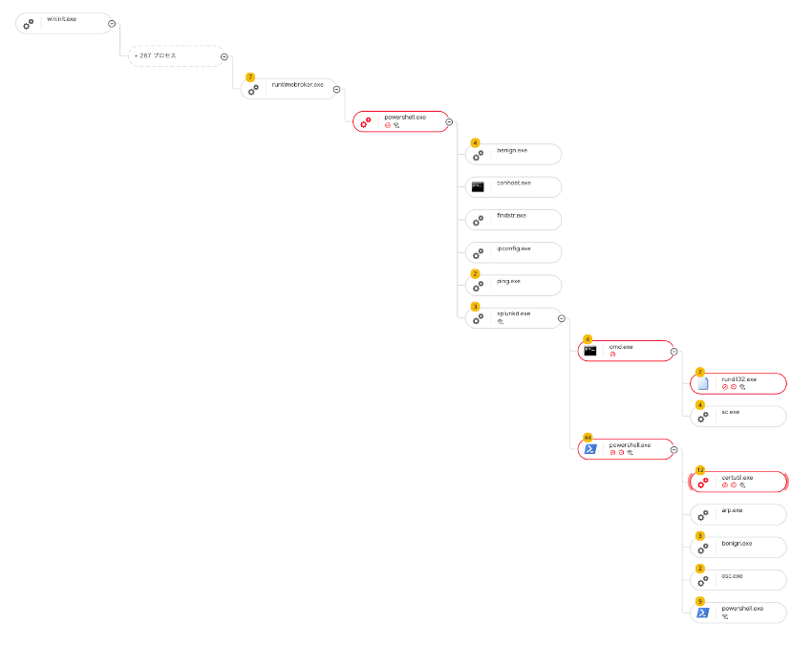
Task: Click the PowerShell icon with badge 9
Action: [x=703, y=613]
